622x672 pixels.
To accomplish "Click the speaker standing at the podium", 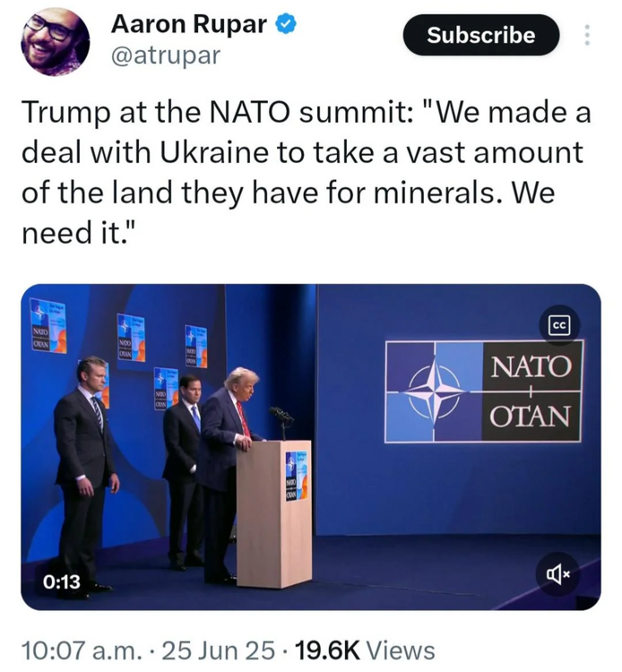I will coord(228,448).
